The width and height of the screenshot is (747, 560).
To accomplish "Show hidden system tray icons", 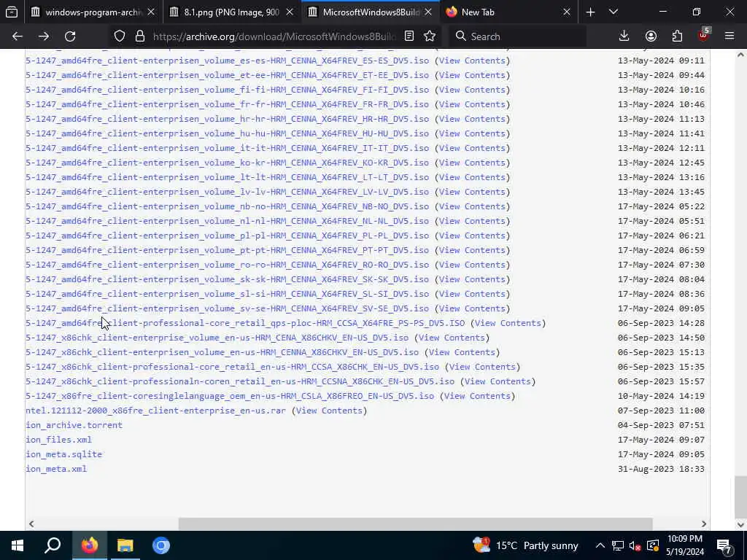I will [600, 545].
